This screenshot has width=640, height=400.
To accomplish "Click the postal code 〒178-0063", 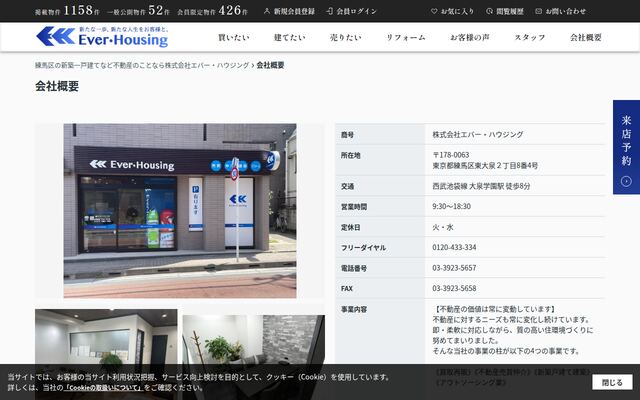I will [x=451, y=155].
